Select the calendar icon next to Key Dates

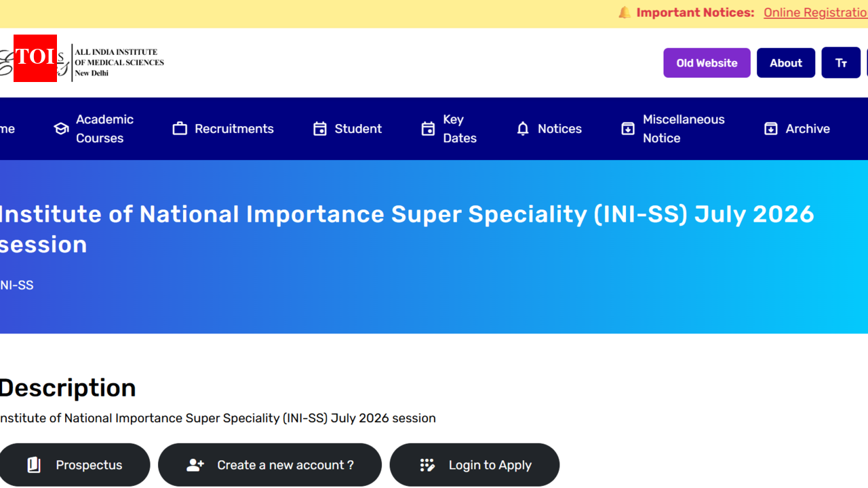[428, 128]
